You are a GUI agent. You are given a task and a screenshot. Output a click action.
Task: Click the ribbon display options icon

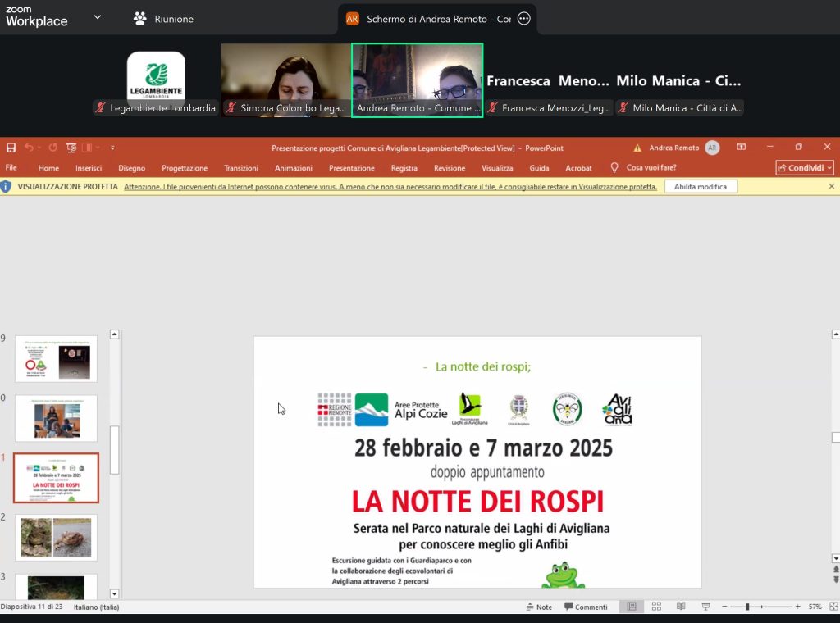[x=741, y=148]
